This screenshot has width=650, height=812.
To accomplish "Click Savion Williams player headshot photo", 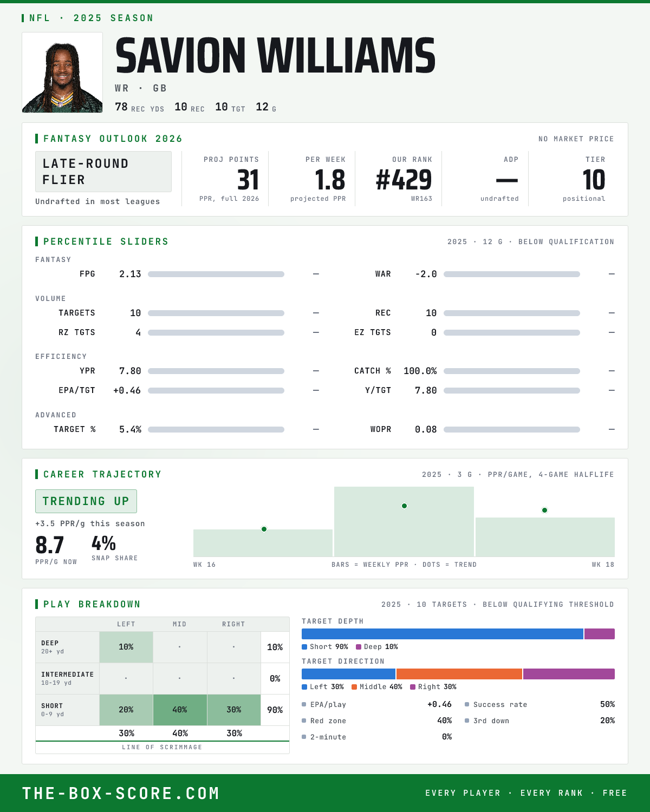I will pyautogui.click(x=62, y=73).
